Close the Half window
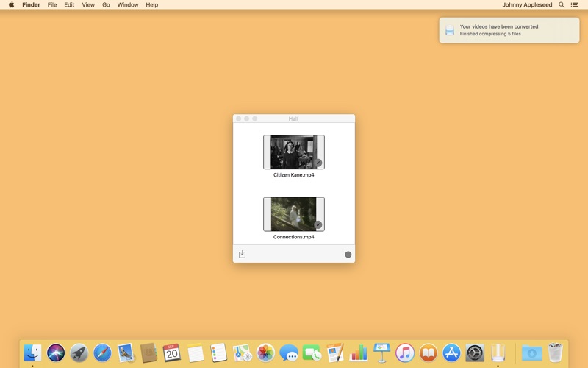 click(x=238, y=118)
